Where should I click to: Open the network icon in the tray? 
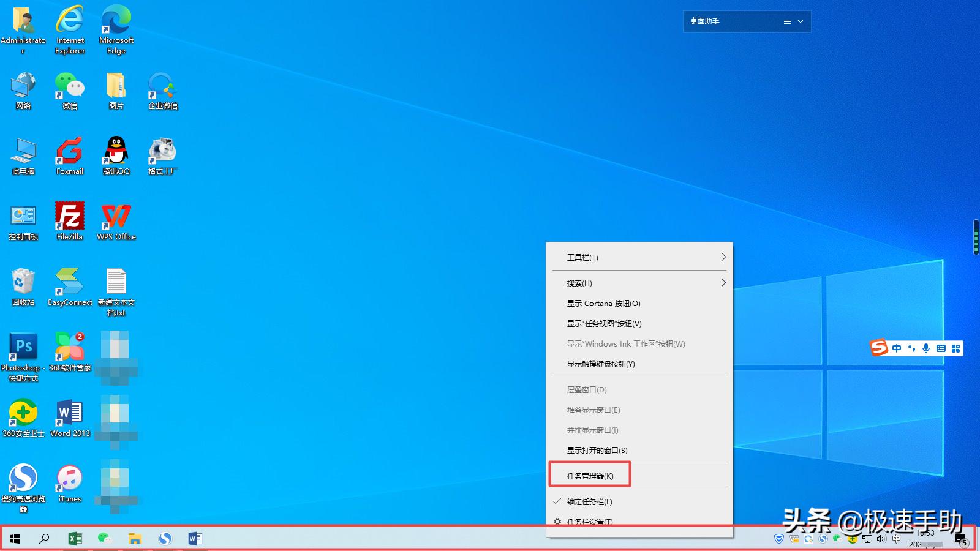(866, 539)
